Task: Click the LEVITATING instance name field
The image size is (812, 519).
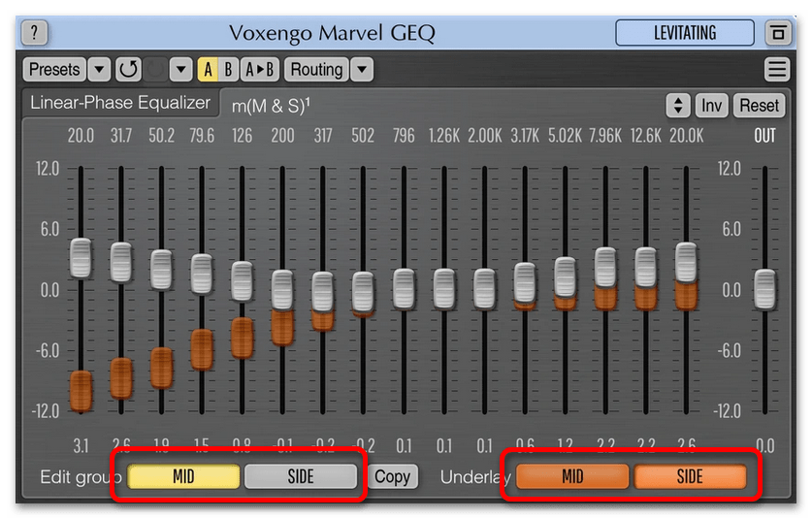Action: (x=684, y=33)
